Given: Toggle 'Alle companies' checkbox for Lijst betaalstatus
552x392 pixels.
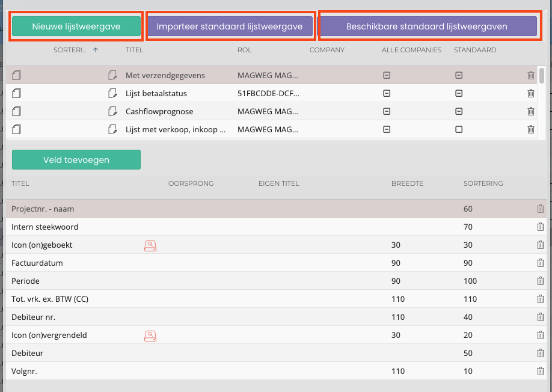Looking at the screenshot, I should pos(387,93).
